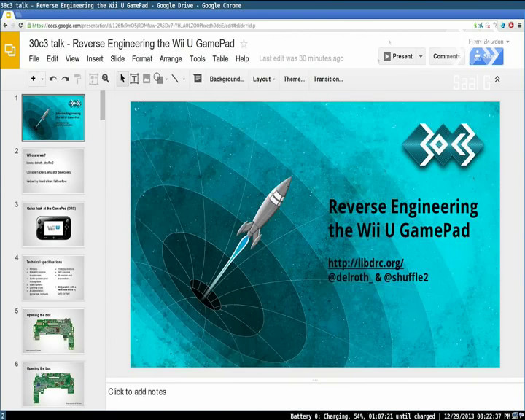Click the rocket image on the slide
Viewport: 525px width, 420px height.
(x=248, y=238)
